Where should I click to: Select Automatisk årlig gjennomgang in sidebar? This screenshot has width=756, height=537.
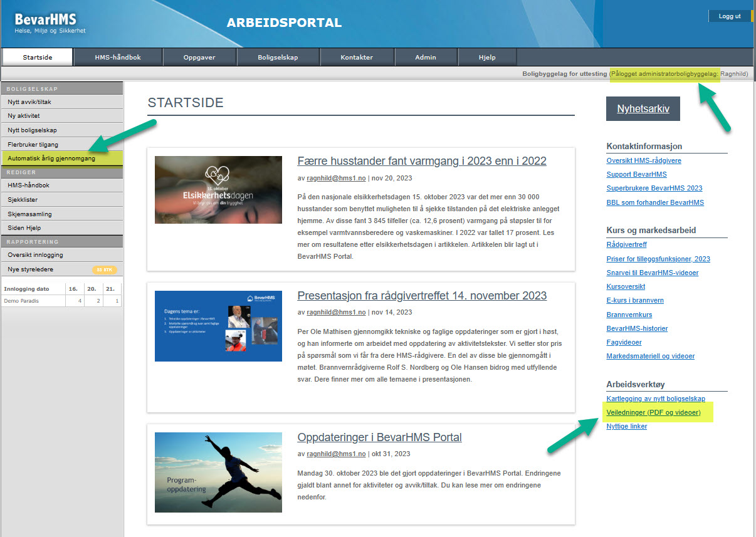(x=51, y=159)
